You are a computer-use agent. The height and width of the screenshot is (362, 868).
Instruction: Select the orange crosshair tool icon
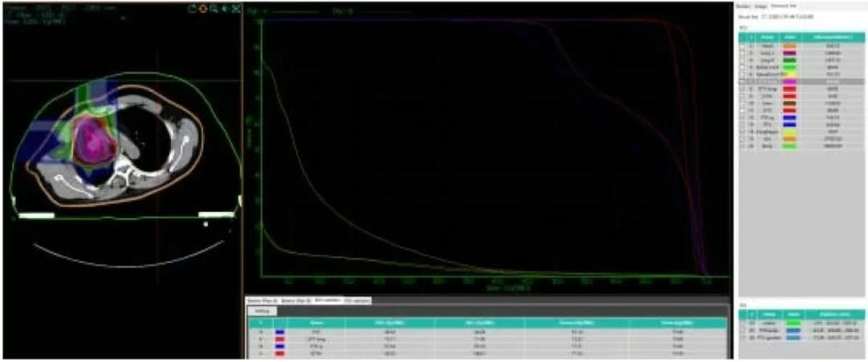[x=203, y=8]
